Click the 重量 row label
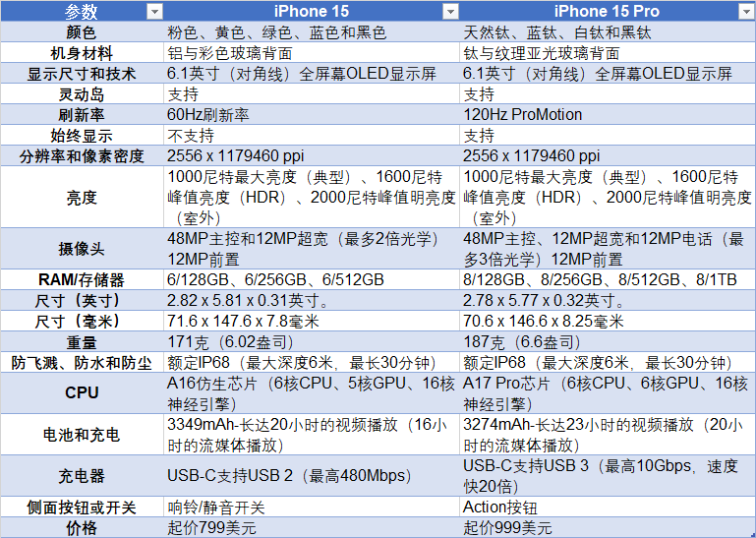The height and width of the screenshot is (538, 756). click(x=82, y=341)
